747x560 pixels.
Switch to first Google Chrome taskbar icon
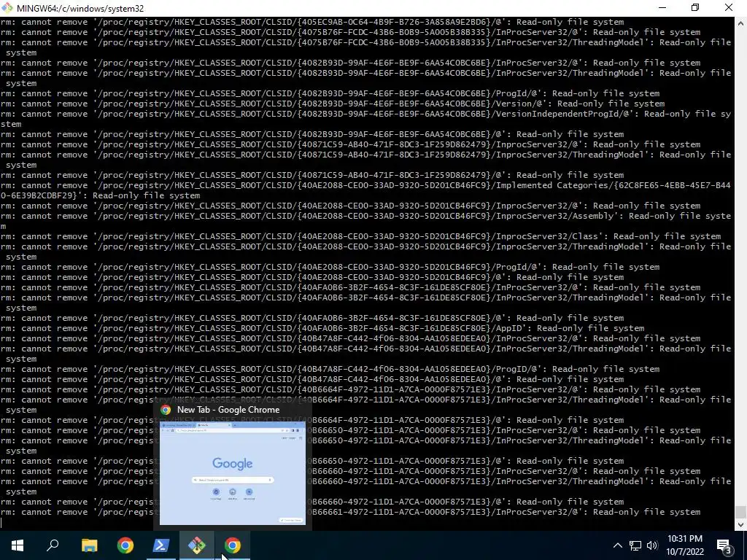pyautogui.click(x=125, y=545)
